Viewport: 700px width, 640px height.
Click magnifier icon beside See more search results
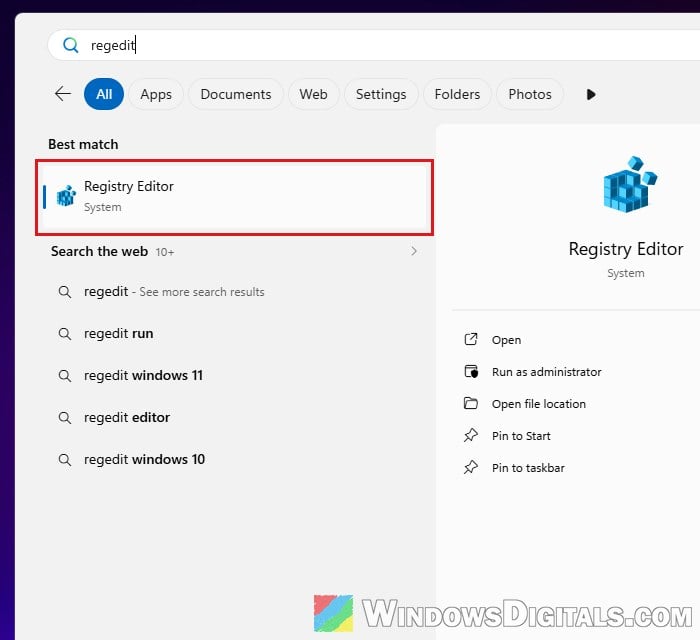[x=65, y=292]
